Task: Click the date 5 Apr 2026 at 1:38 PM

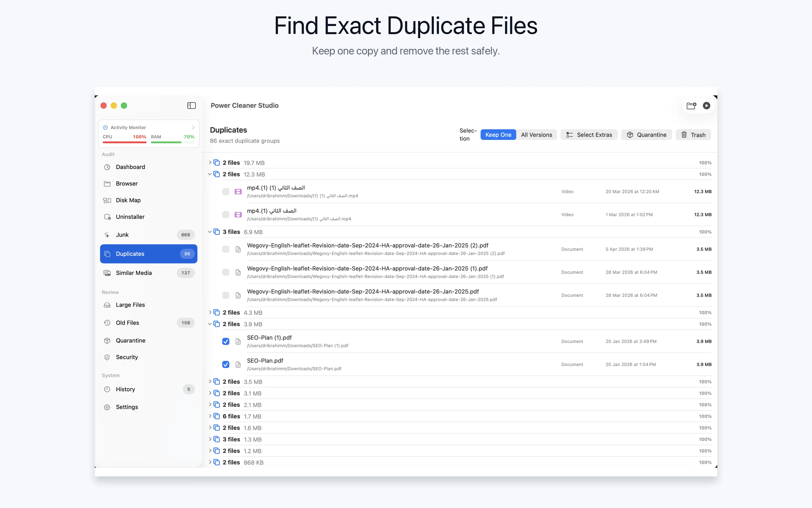Action: pos(629,249)
